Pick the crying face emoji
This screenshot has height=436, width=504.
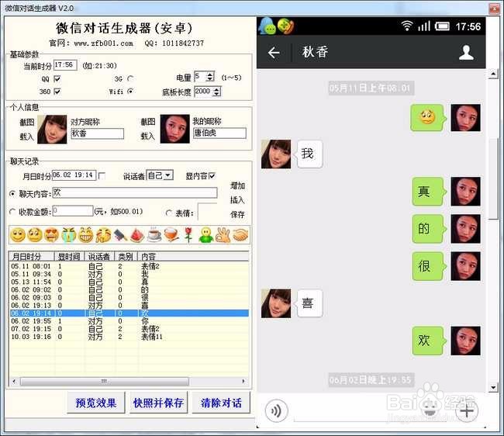tap(69, 235)
